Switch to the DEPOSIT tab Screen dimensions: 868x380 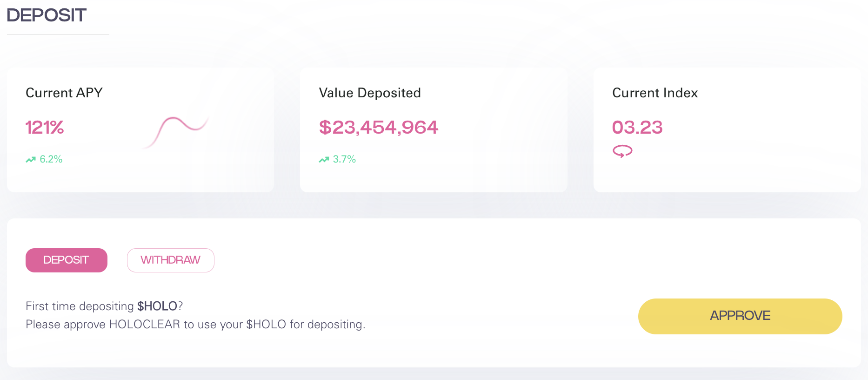click(x=67, y=260)
